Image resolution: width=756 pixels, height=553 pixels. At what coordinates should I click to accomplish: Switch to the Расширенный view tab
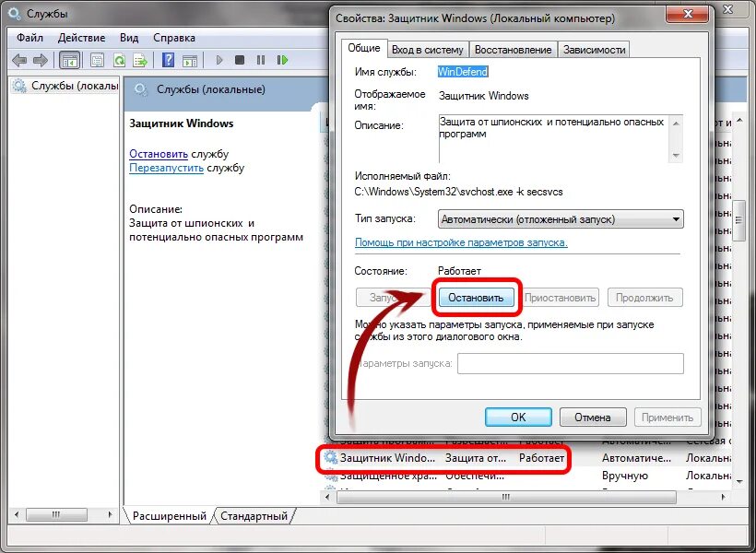[x=170, y=516]
